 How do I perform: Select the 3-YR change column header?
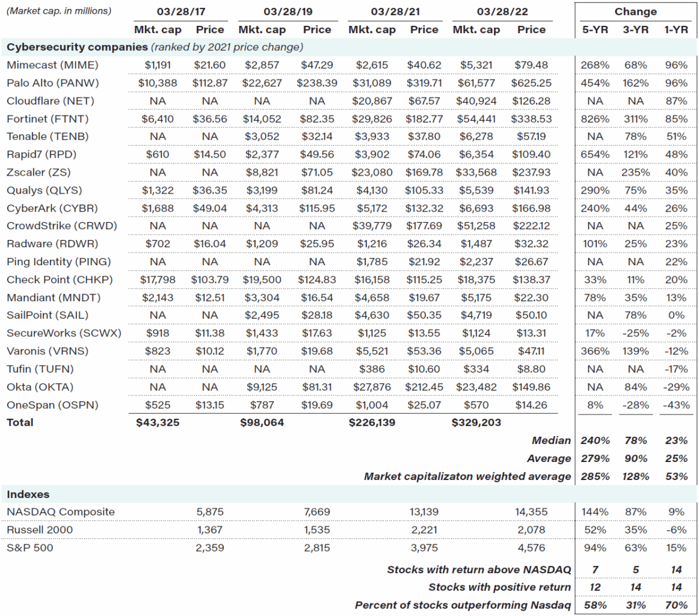(635, 29)
